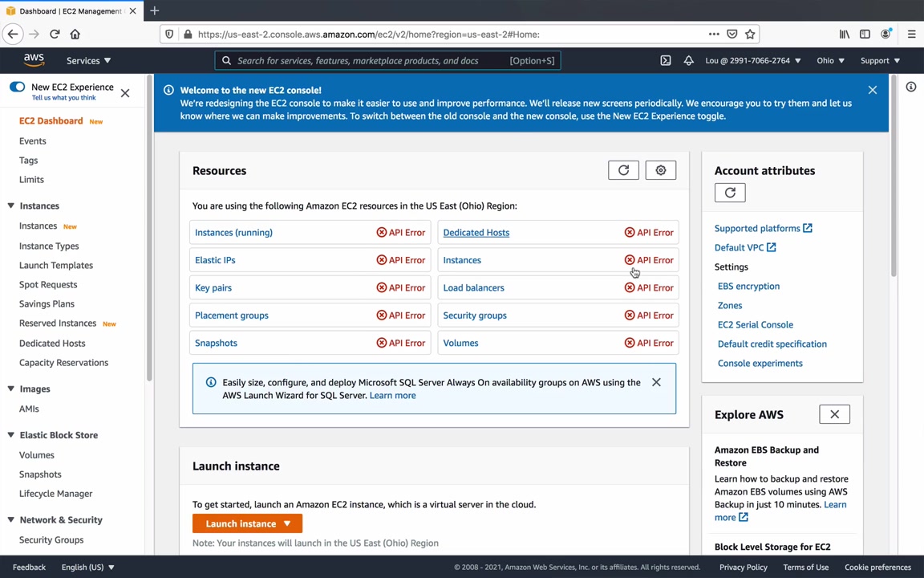Open Launch Templates in sidebar
Screen dimensions: 924x578
pos(56,265)
